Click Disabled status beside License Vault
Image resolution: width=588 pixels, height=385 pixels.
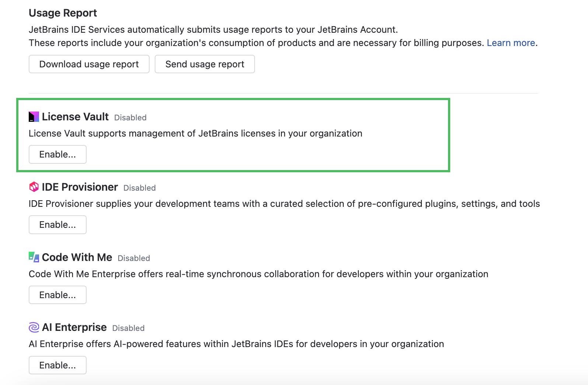coord(130,118)
